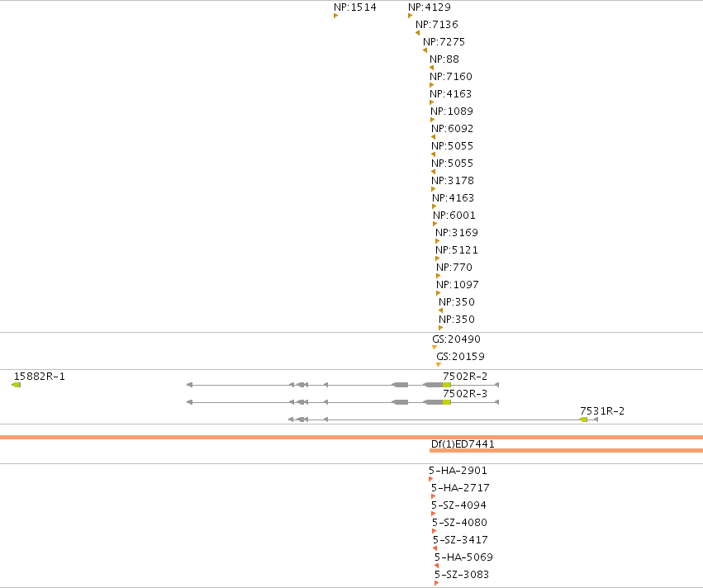This screenshot has height=588, width=703.
Task: Click the triangle marker under NP:5121
Action: [x=438, y=258]
